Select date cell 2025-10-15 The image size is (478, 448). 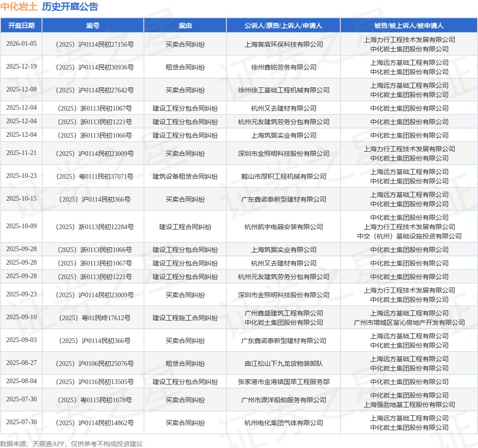tap(21, 198)
